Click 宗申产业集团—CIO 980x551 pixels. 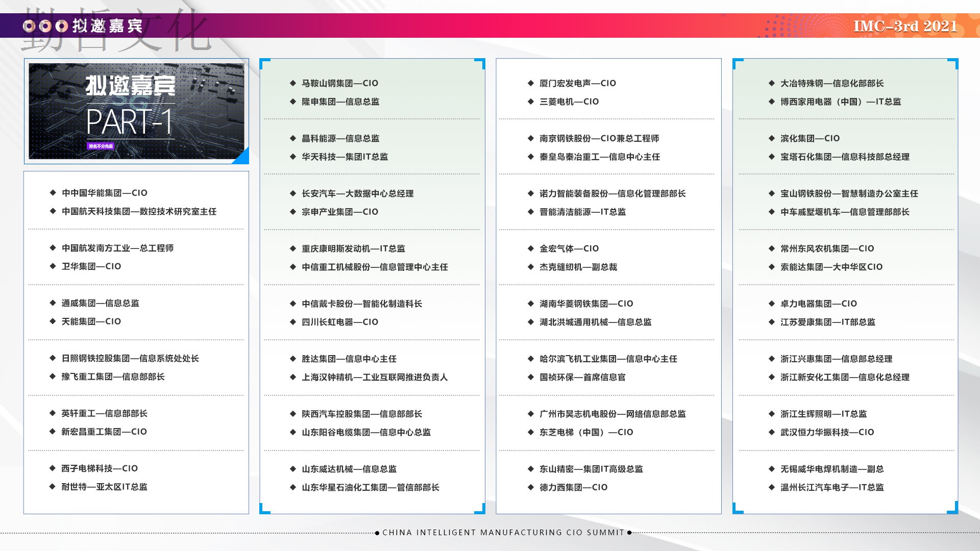pos(340,212)
